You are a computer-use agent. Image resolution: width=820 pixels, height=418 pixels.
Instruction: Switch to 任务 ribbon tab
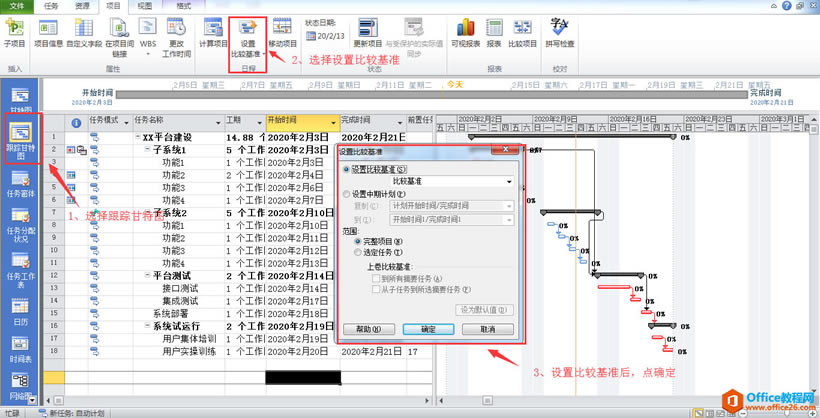tap(51, 6)
